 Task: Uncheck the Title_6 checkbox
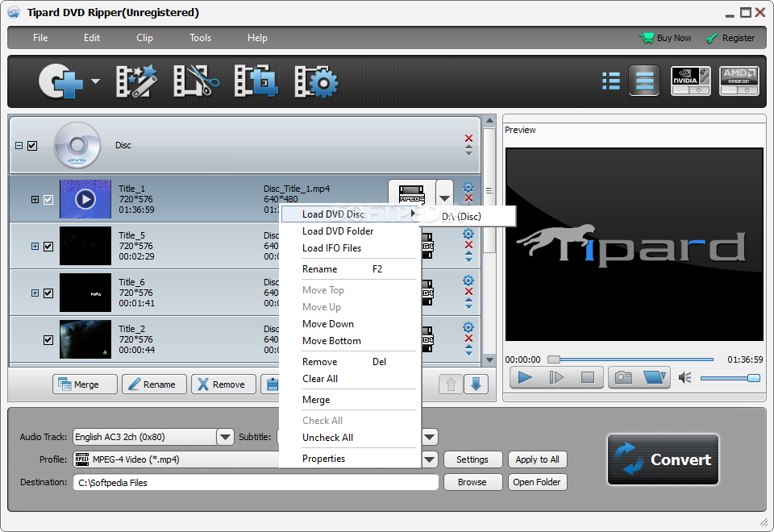[48, 293]
